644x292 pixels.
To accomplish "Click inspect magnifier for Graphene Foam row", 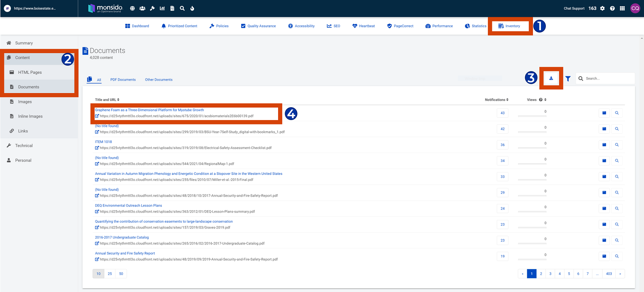I will [x=617, y=113].
